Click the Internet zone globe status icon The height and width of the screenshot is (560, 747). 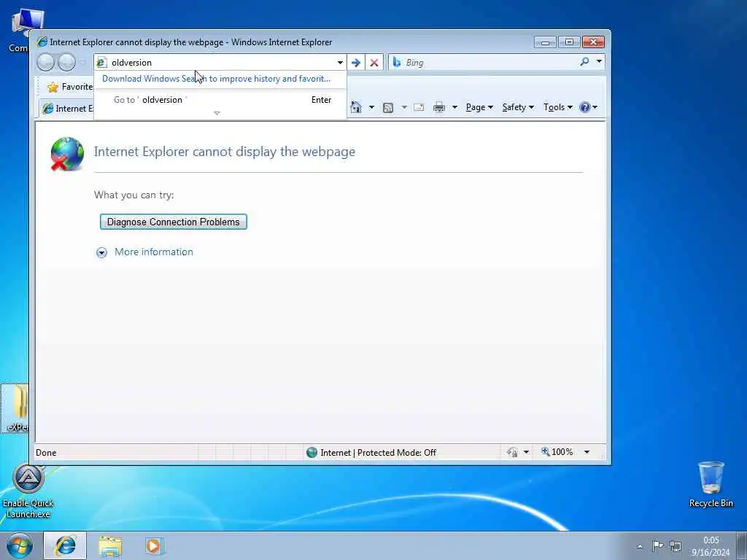(x=311, y=452)
